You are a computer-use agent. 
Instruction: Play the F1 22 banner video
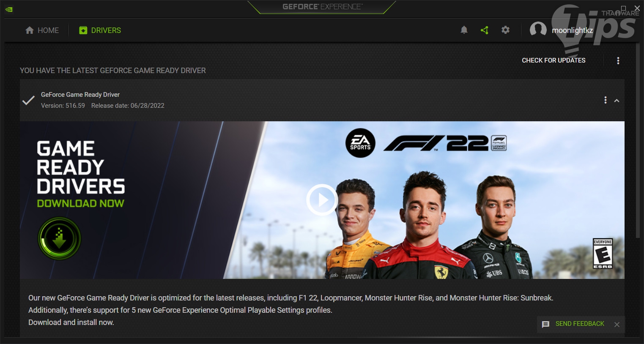tap(322, 200)
